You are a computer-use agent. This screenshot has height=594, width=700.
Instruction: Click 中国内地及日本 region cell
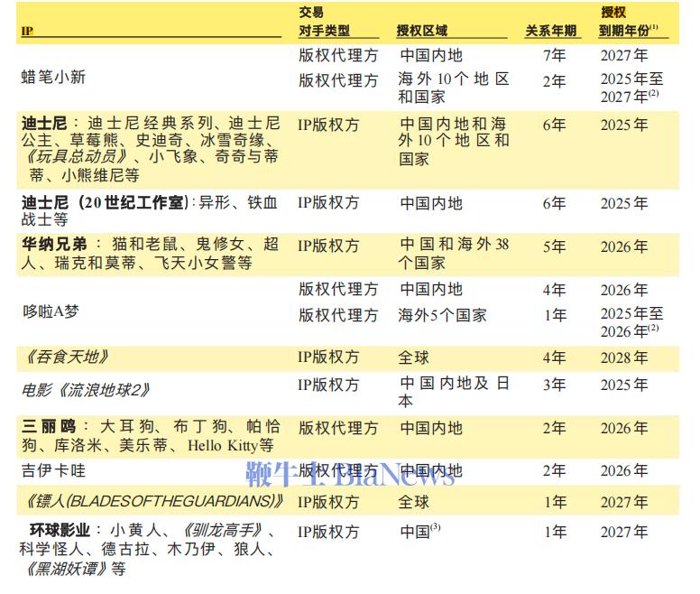[x=453, y=392]
